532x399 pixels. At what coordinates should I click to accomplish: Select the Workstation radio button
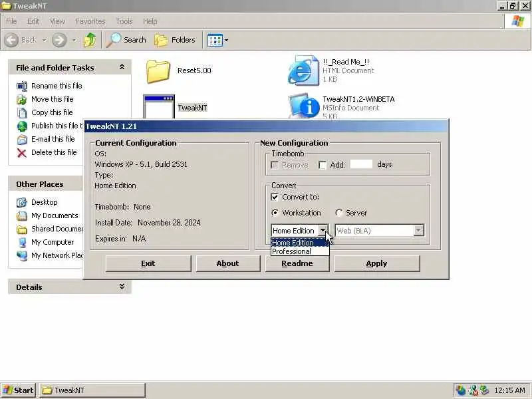pos(275,213)
